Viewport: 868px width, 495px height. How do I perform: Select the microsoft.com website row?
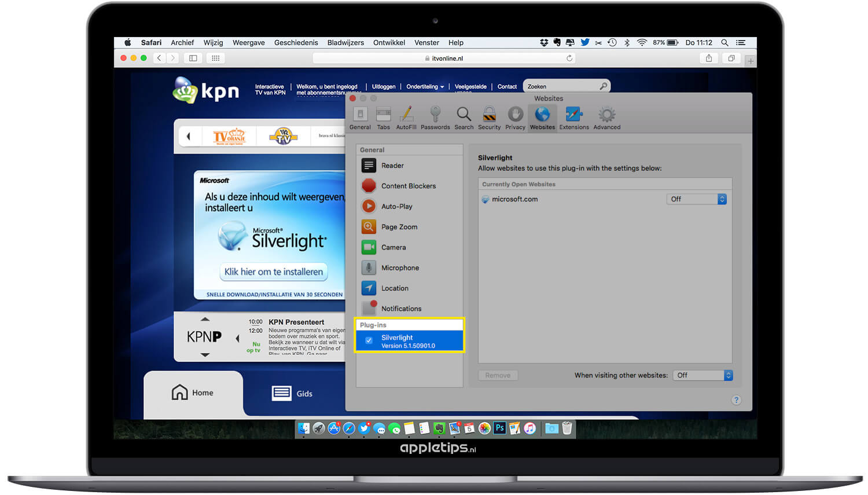[x=605, y=199]
